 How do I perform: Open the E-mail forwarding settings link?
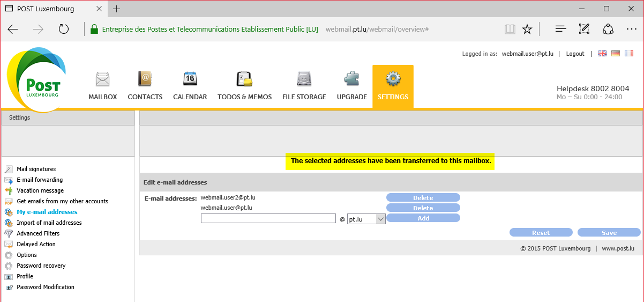click(40, 180)
